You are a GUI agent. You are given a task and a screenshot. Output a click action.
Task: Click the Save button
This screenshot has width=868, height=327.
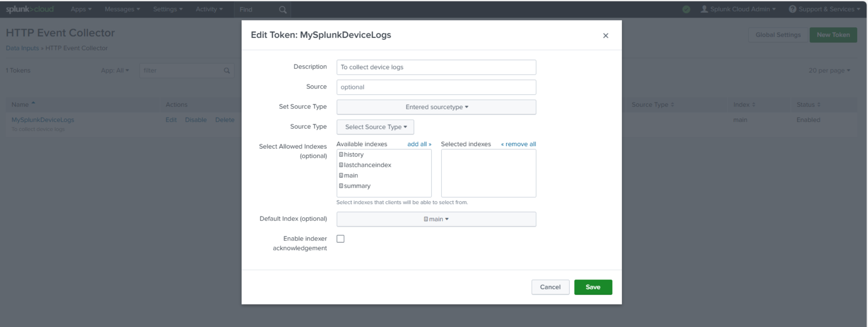[x=593, y=287]
